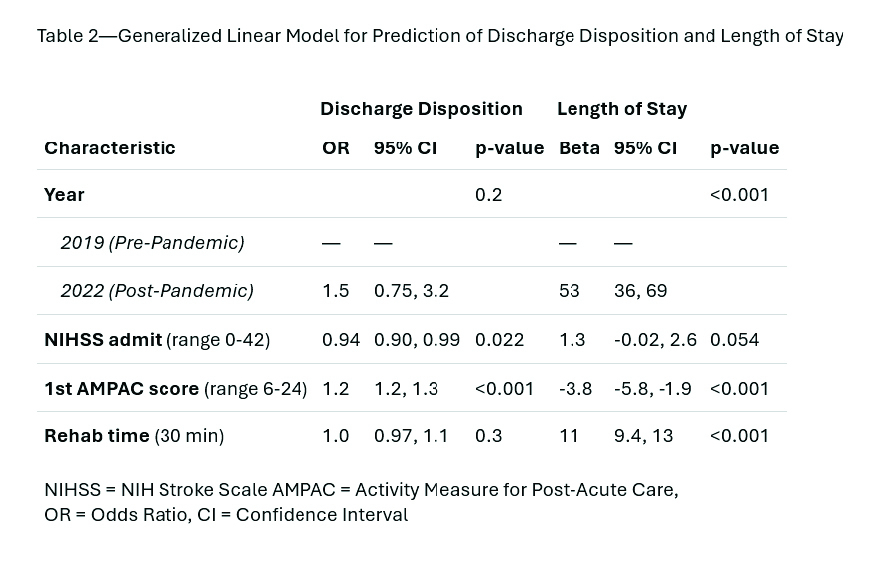Click the confidence interval 0.75, 3.2
Viewport: 881px width, 568px height.
[411, 291]
